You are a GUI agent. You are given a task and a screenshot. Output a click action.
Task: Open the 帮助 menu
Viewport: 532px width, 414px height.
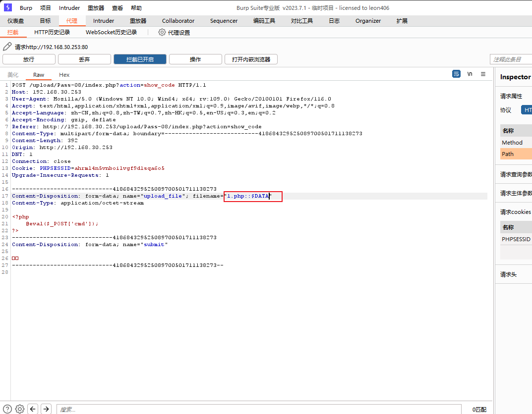[x=136, y=8]
